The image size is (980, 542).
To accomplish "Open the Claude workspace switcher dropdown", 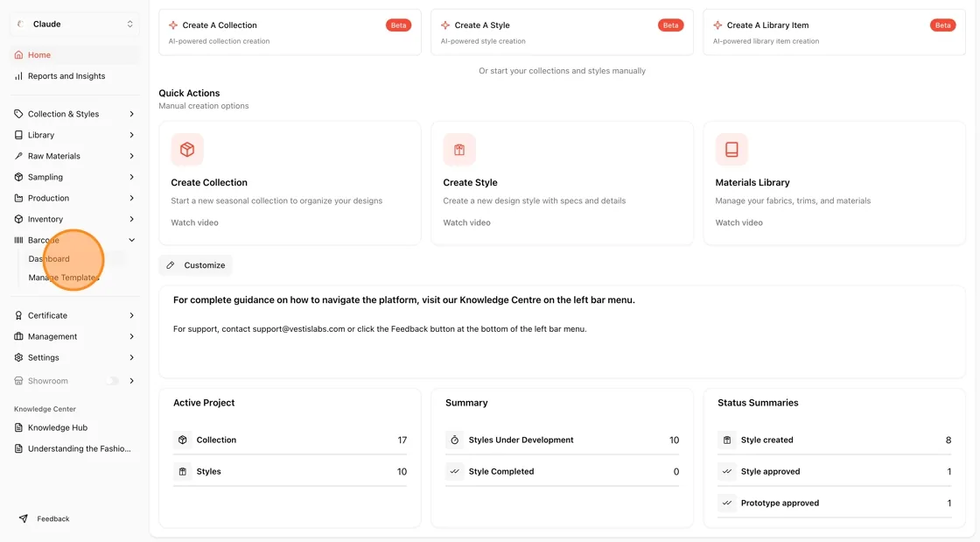I will click(x=74, y=25).
